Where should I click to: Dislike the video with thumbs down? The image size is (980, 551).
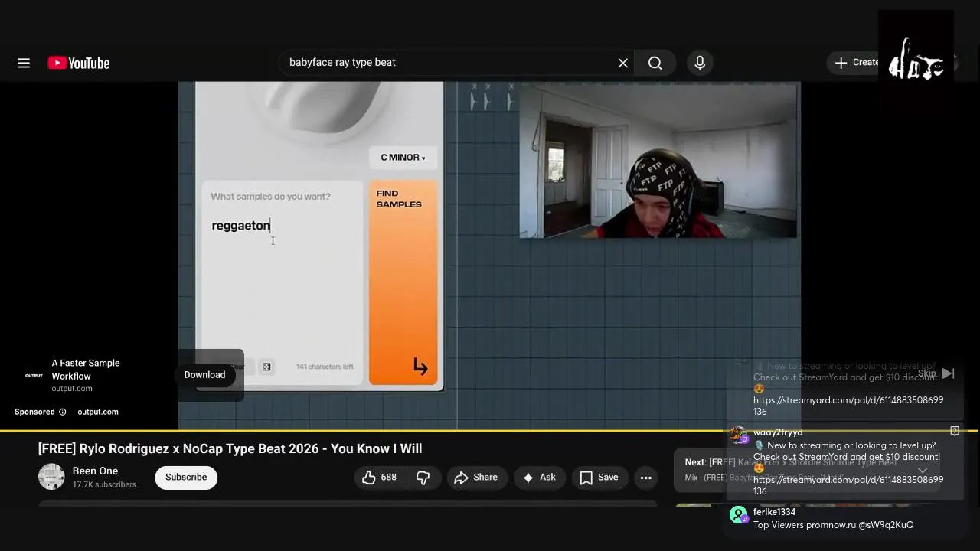pyautogui.click(x=423, y=478)
